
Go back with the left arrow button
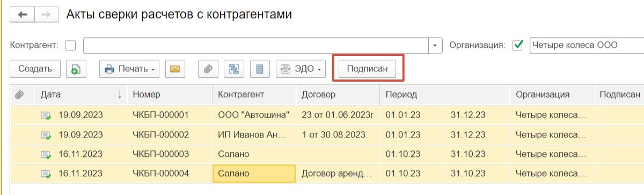point(23,15)
